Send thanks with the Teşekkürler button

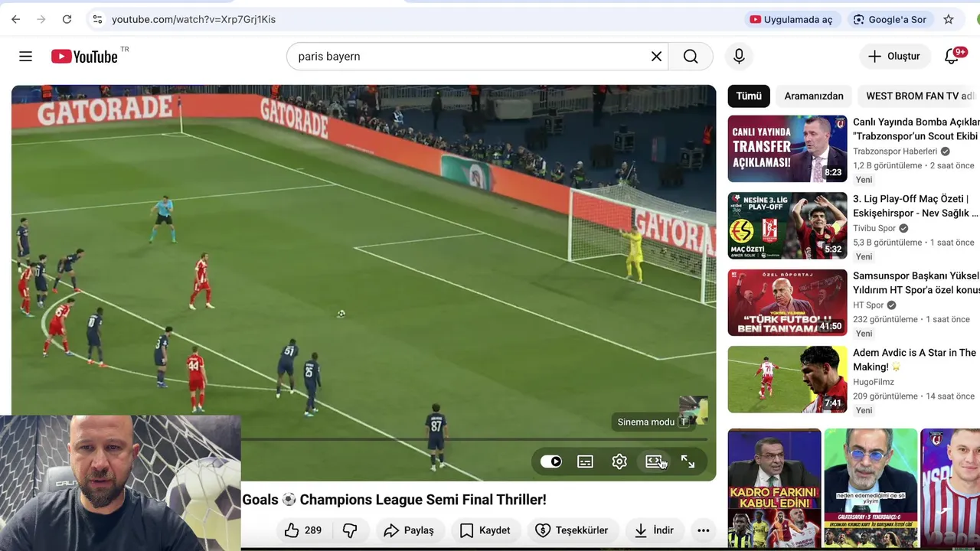[x=571, y=530]
